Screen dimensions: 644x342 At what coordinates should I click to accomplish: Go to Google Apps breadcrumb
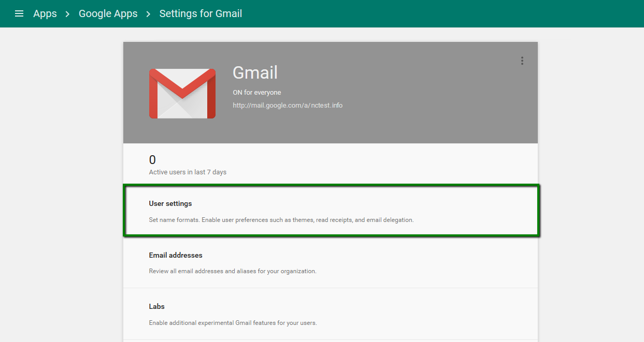coord(108,13)
